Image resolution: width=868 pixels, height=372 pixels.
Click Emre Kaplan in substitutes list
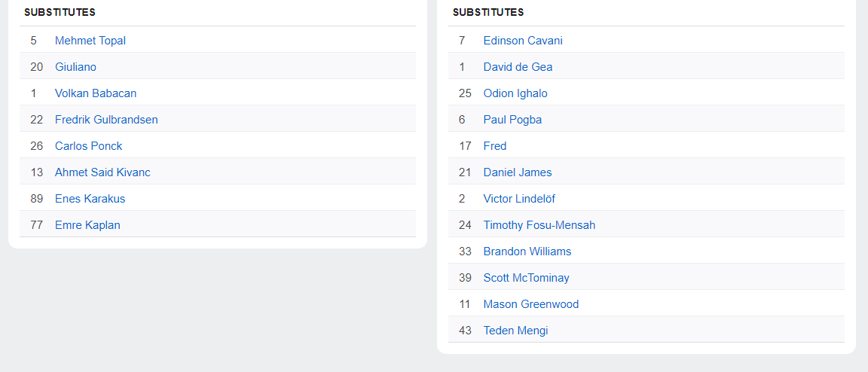(87, 225)
